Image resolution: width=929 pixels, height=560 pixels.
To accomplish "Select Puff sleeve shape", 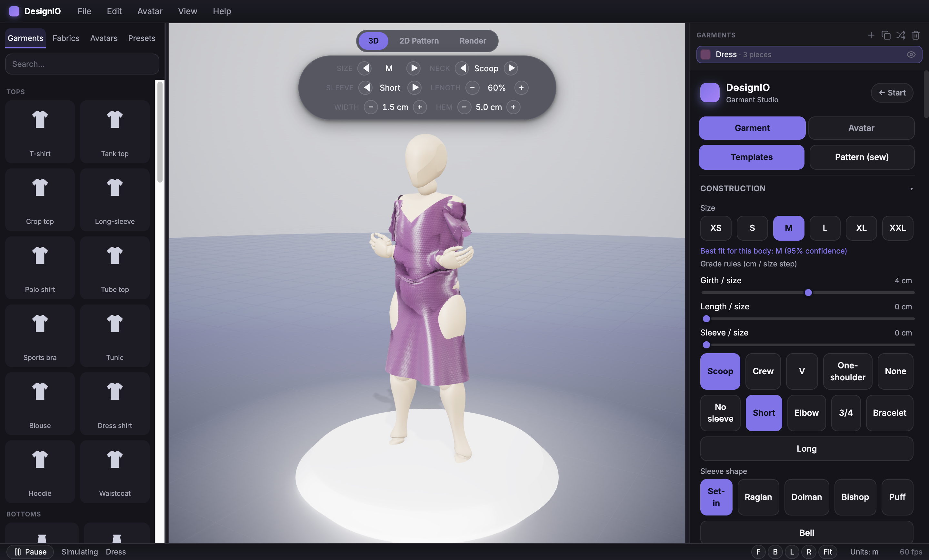I will pos(897,497).
